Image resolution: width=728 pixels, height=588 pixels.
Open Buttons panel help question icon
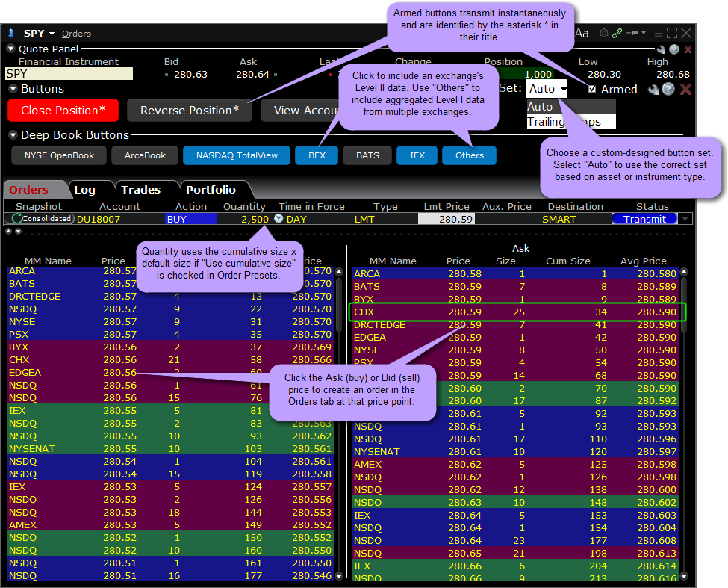click(x=668, y=89)
